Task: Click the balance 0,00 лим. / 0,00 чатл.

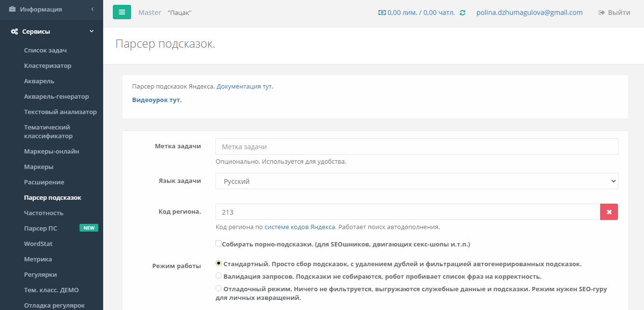Action: tap(421, 13)
